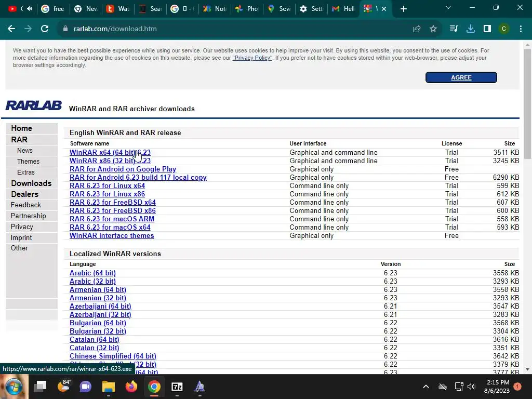Download WinRAR x64 (64 bit) 6.23

click(110, 152)
